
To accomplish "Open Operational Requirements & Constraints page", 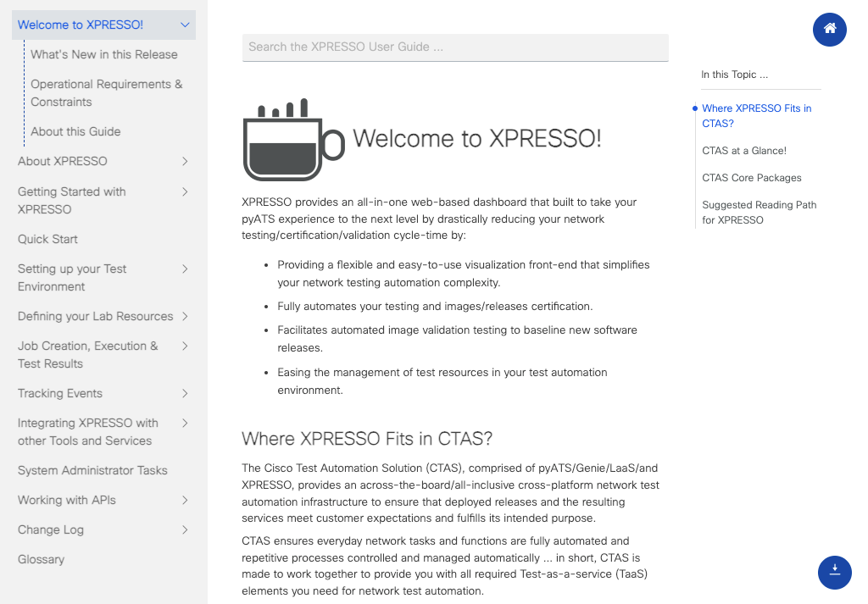I will click(106, 93).
